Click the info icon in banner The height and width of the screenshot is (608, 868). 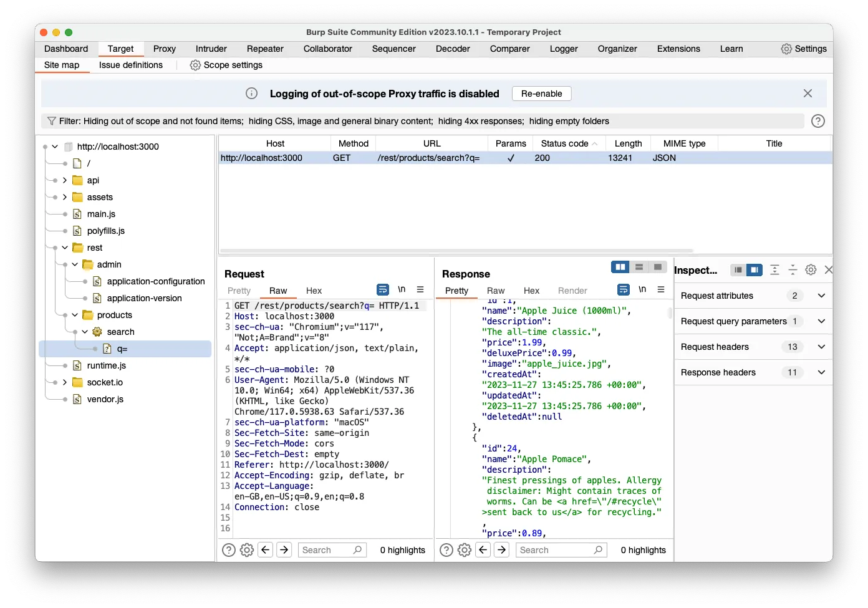[251, 94]
